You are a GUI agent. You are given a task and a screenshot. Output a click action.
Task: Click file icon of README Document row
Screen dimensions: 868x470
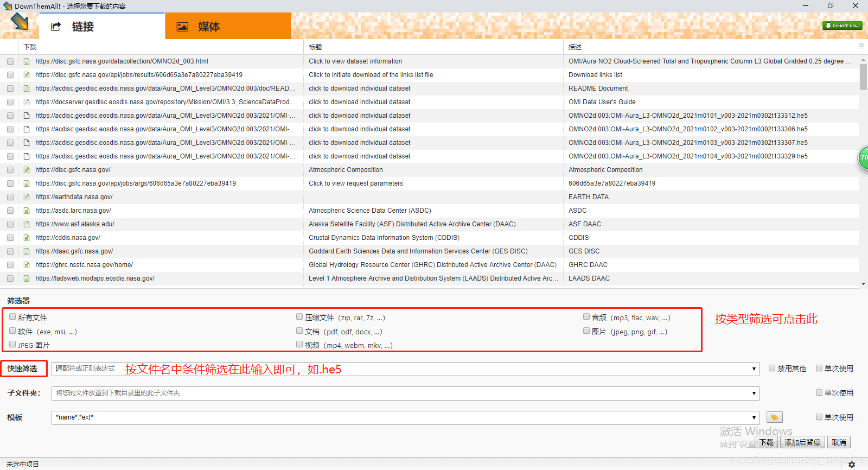pos(27,88)
